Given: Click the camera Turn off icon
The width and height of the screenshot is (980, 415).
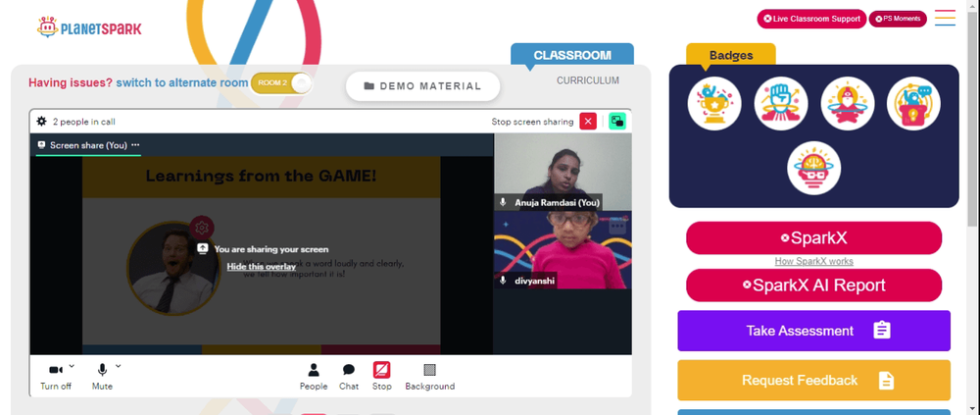Looking at the screenshot, I should coord(56,370).
